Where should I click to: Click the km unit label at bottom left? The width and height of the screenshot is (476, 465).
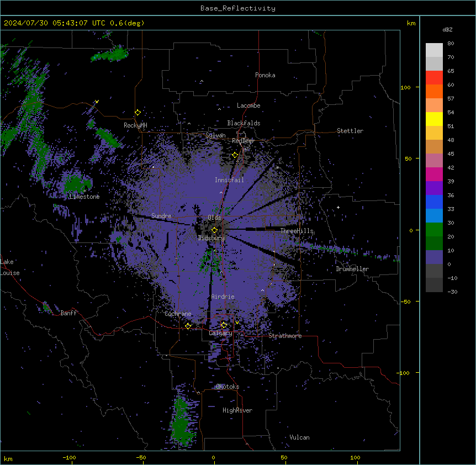8,458
